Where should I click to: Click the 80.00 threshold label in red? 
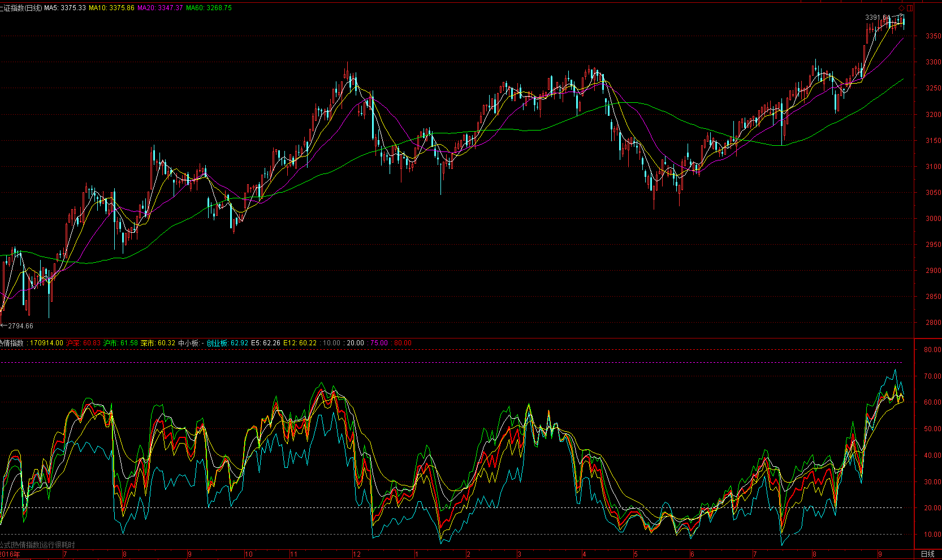[x=403, y=343]
